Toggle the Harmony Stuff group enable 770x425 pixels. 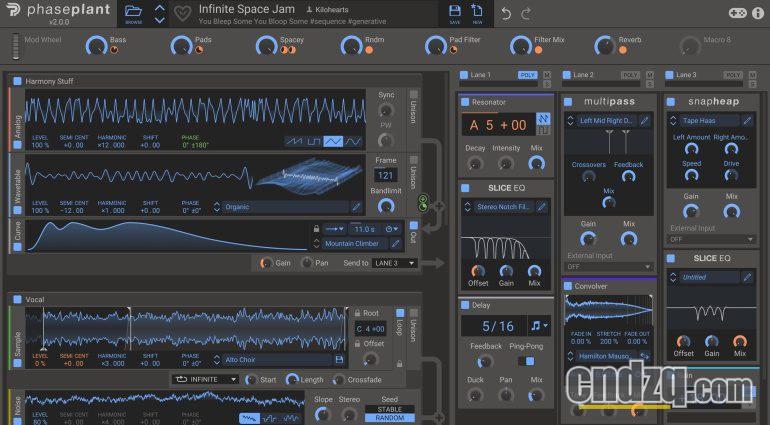click(18, 81)
